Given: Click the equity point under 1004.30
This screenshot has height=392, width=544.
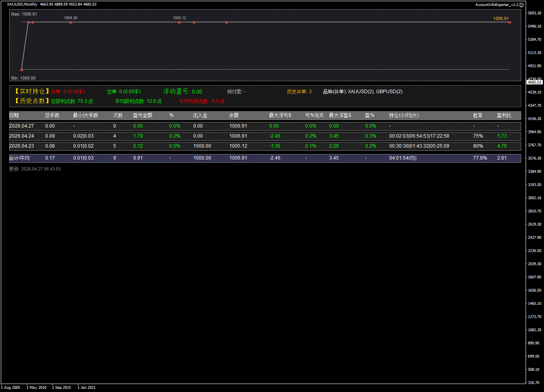Looking at the screenshot, I should (x=71, y=22).
